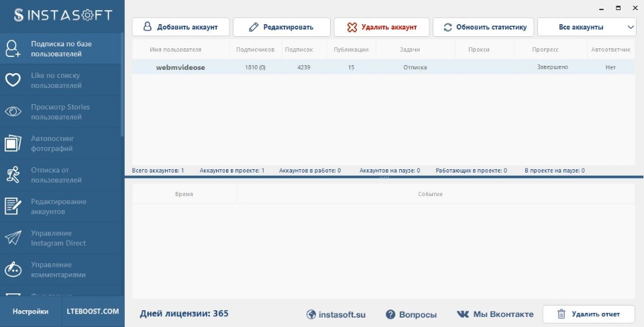The width and height of the screenshot is (644, 327).
Task: Click the Добавить аккаунт button
Action: 180,27
